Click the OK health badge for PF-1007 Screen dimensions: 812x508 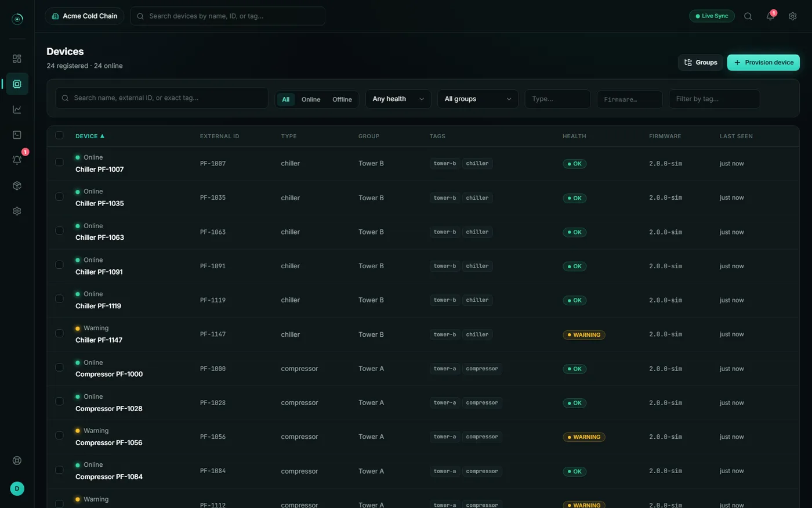574,164
